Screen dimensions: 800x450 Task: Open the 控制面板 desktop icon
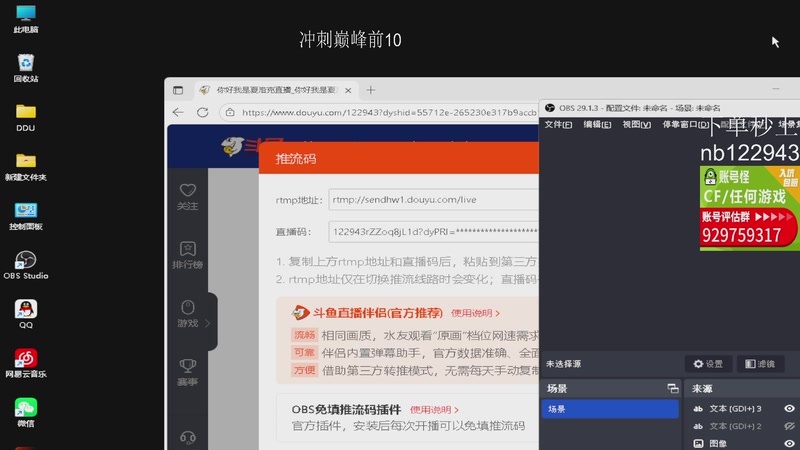[x=26, y=216]
